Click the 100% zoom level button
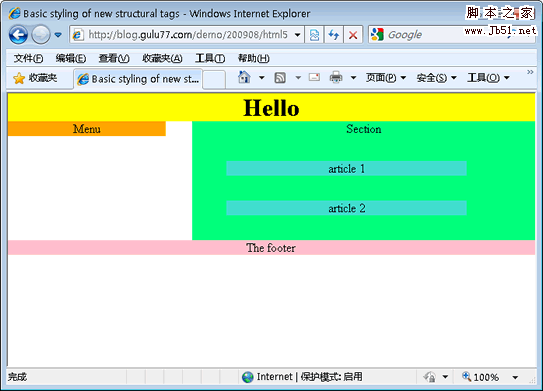The width and height of the screenshot is (543, 391). pos(481,377)
